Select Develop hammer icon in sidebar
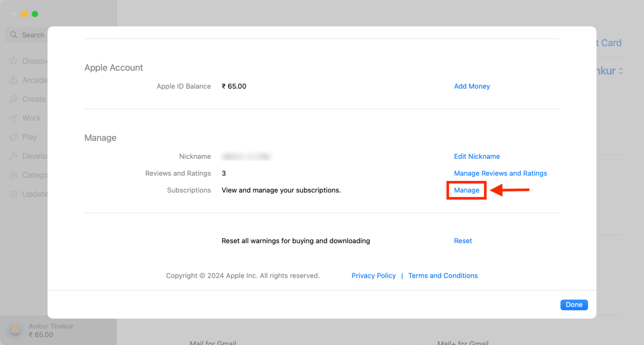This screenshot has height=345, width=644. point(13,156)
